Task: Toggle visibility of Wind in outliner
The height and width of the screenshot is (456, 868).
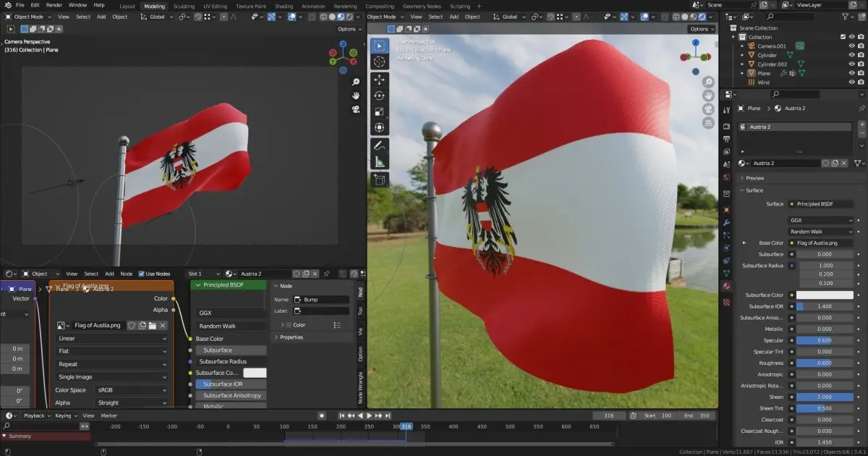Action: tap(851, 83)
